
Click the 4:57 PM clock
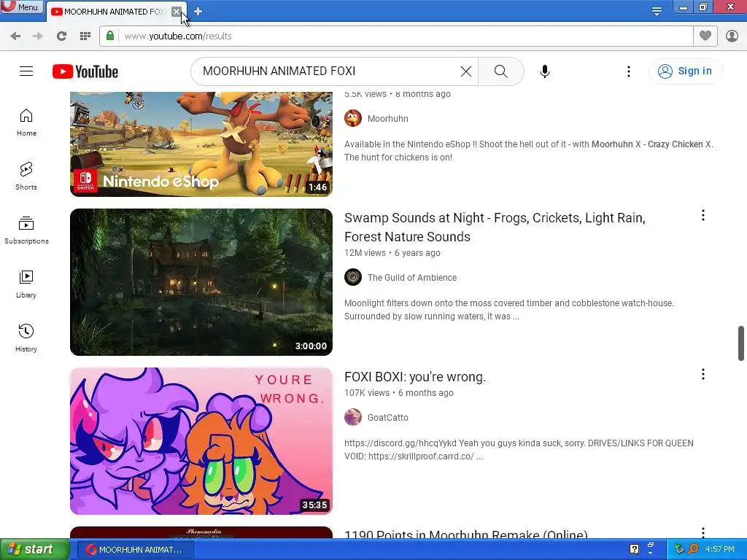(x=720, y=549)
